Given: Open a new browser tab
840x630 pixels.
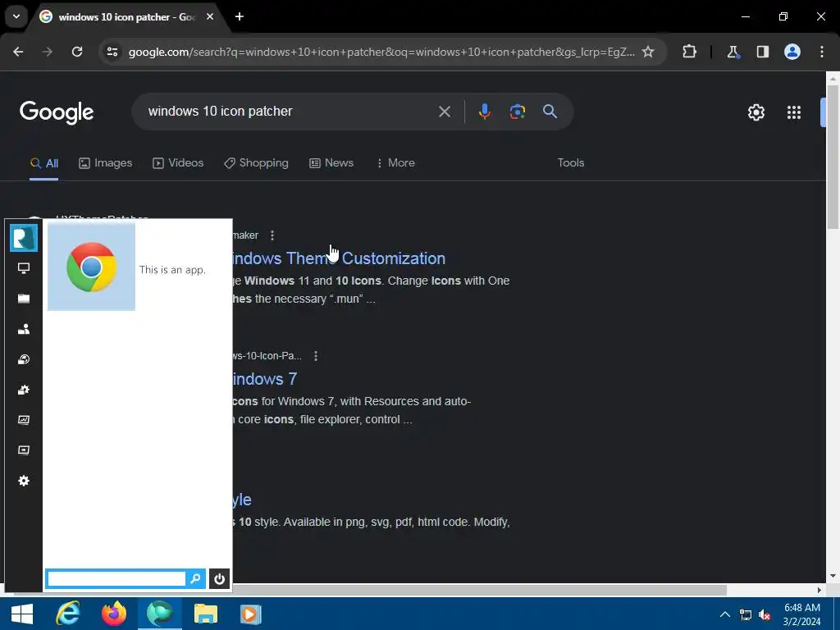Looking at the screenshot, I should pos(240,16).
